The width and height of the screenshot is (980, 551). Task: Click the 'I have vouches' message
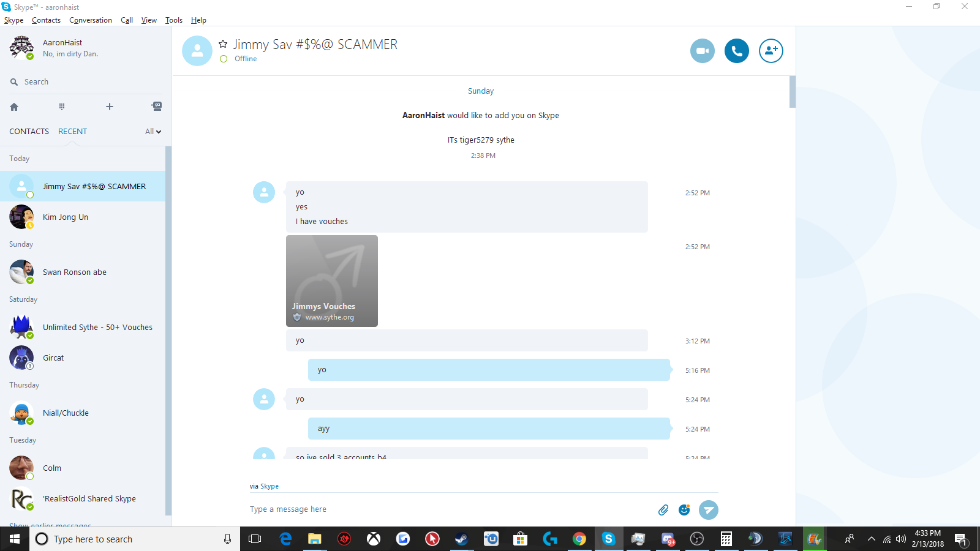[x=322, y=222]
